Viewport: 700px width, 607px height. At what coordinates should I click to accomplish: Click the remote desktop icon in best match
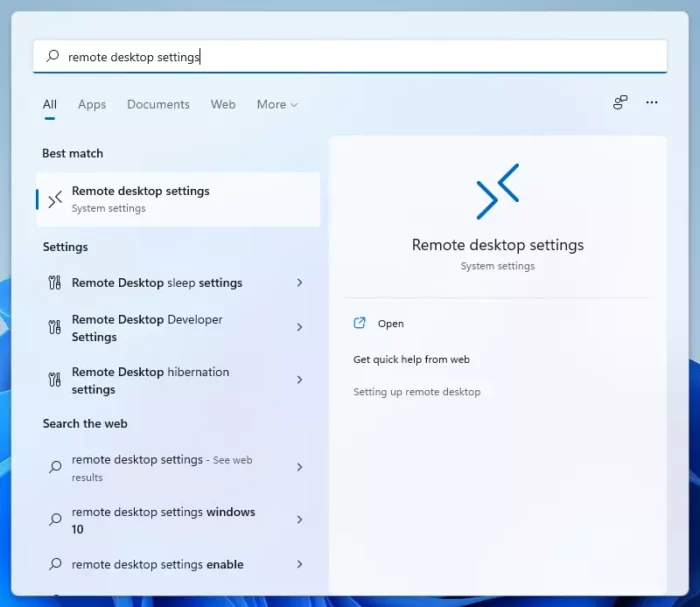(55, 200)
